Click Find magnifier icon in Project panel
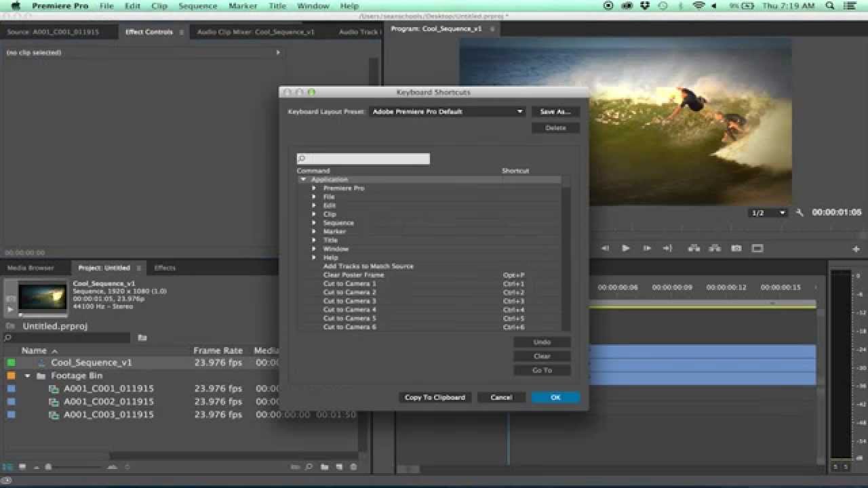Screen dimensions: 868x488 pos(309,467)
